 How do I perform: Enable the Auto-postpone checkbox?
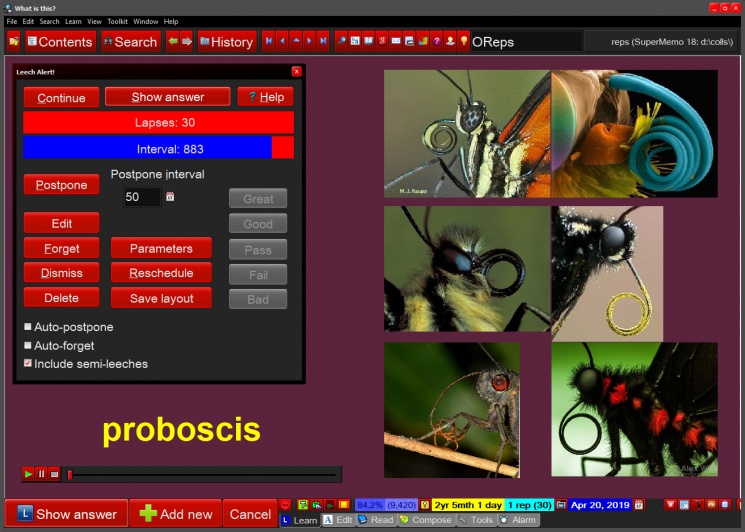click(28, 327)
